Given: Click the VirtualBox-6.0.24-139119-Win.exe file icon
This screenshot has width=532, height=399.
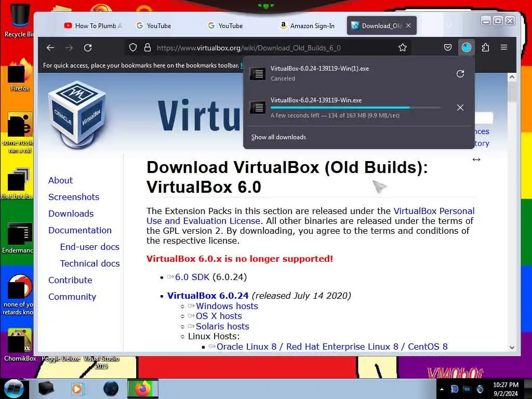Looking at the screenshot, I should (258, 108).
